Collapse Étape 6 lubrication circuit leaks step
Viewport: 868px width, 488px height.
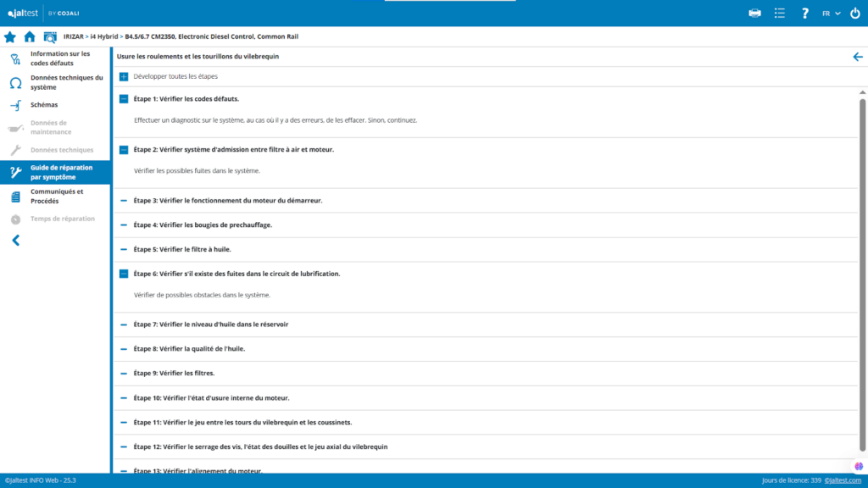[x=124, y=274]
